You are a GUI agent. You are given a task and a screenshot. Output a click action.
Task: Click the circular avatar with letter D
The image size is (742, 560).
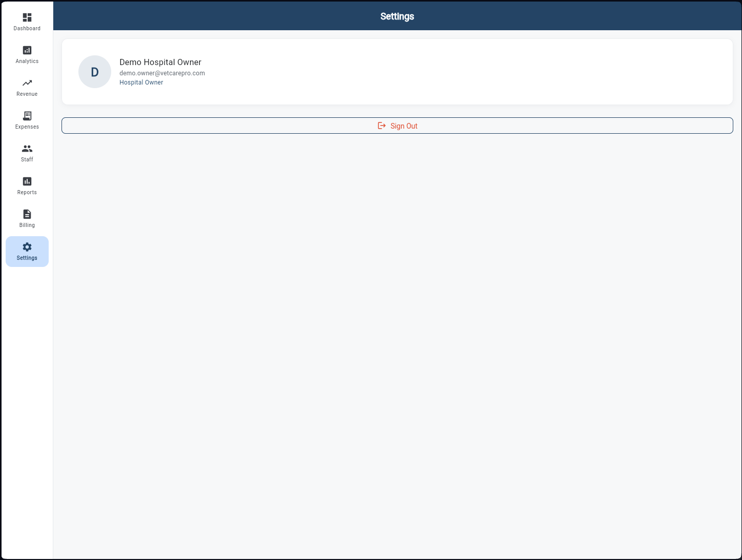coord(94,72)
